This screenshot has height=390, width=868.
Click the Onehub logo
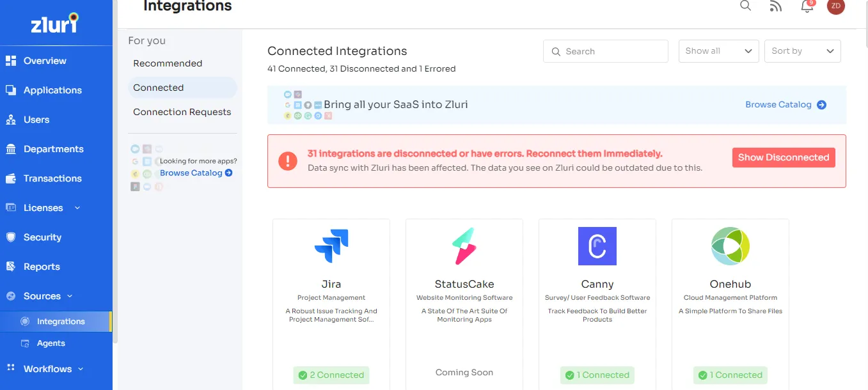point(730,246)
